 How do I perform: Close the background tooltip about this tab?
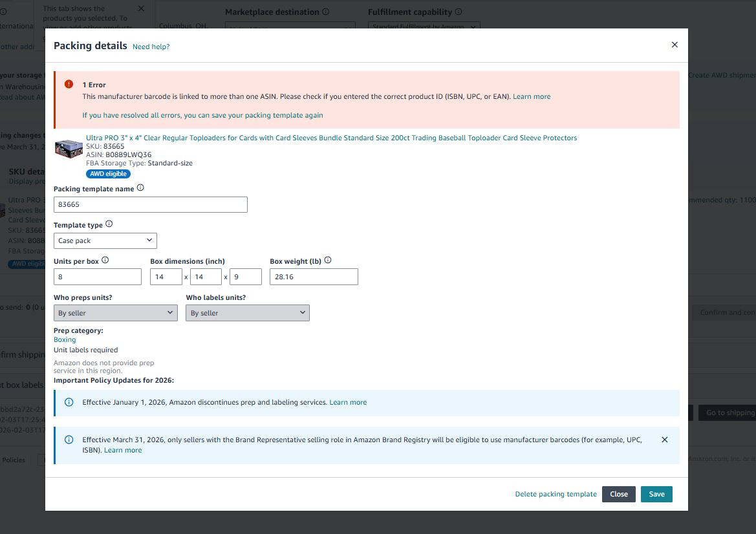[x=141, y=8]
